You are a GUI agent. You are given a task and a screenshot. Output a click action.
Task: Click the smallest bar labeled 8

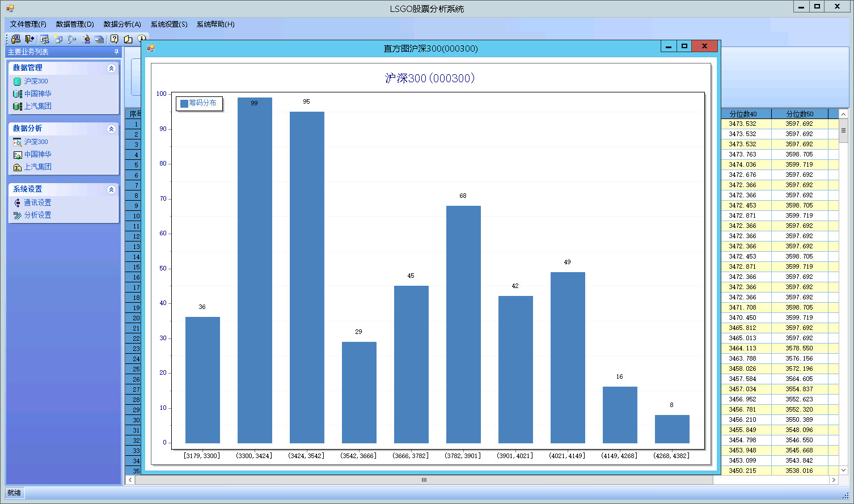(672, 429)
